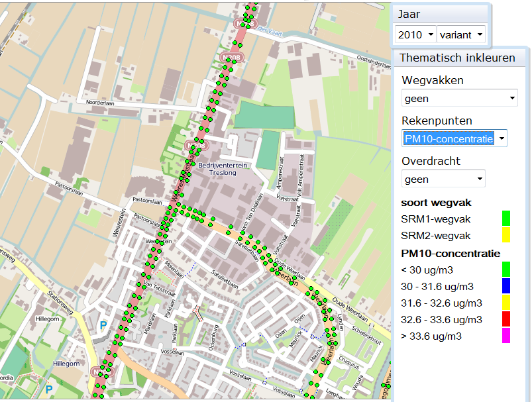The image size is (532, 402).
Task: Click the Thematisch inkleuren panel header
Action: click(x=457, y=58)
